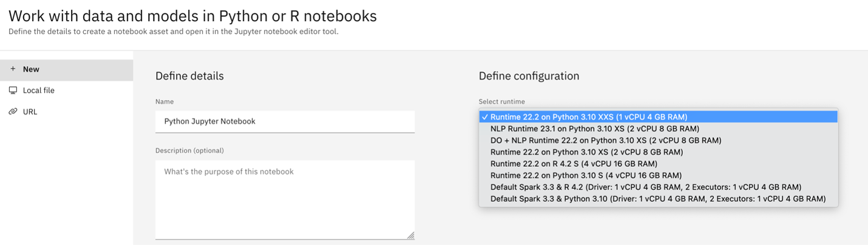868x248 pixels.
Task: Switch to the Local file tab label
Action: 39,90
